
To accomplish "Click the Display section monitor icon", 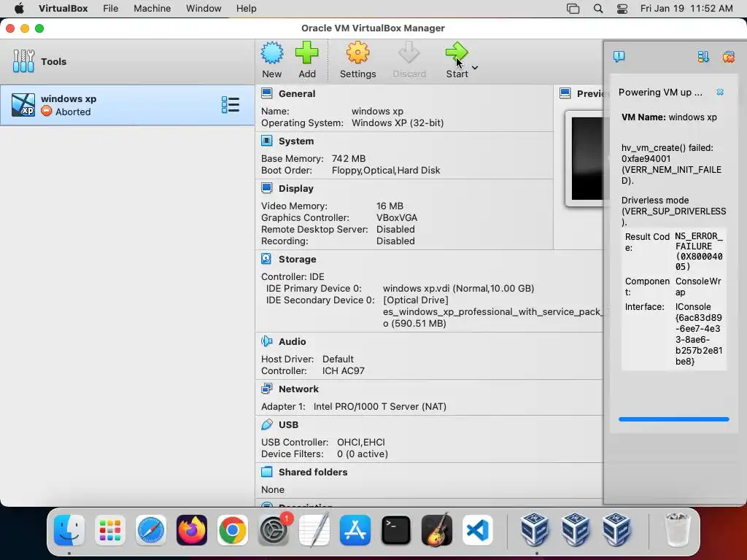I will coord(267,188).
